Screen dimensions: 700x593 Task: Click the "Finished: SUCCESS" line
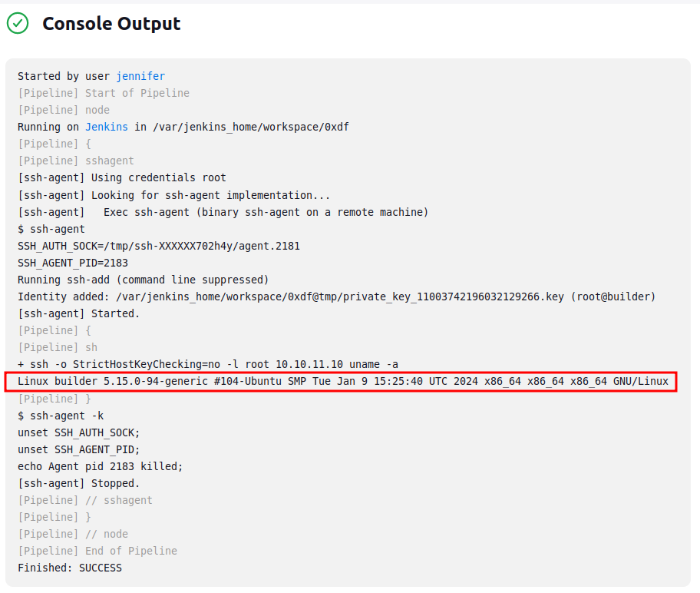(x=70, y=568)
